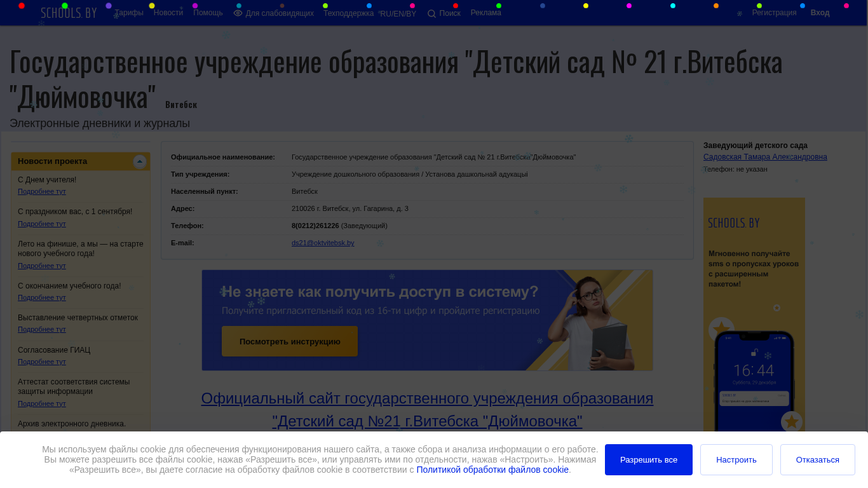Click the Телефон: не указан text
Image resolution: width=868 pixels, height=488 pixels.
735,169
